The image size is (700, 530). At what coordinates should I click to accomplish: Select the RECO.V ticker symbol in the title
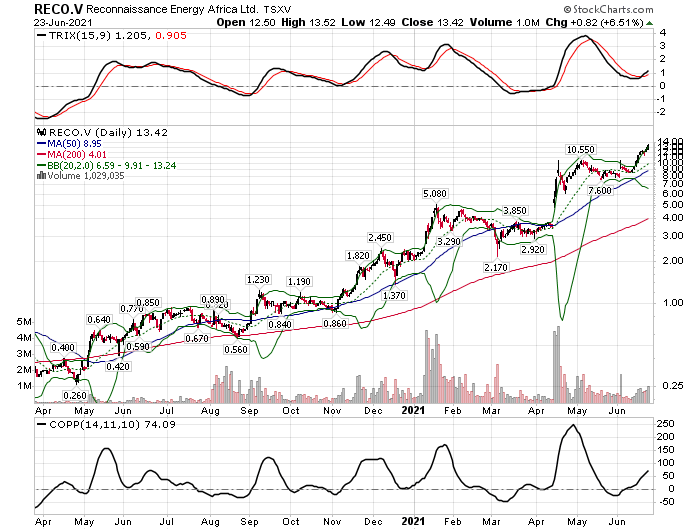click(x=58, y=9)
